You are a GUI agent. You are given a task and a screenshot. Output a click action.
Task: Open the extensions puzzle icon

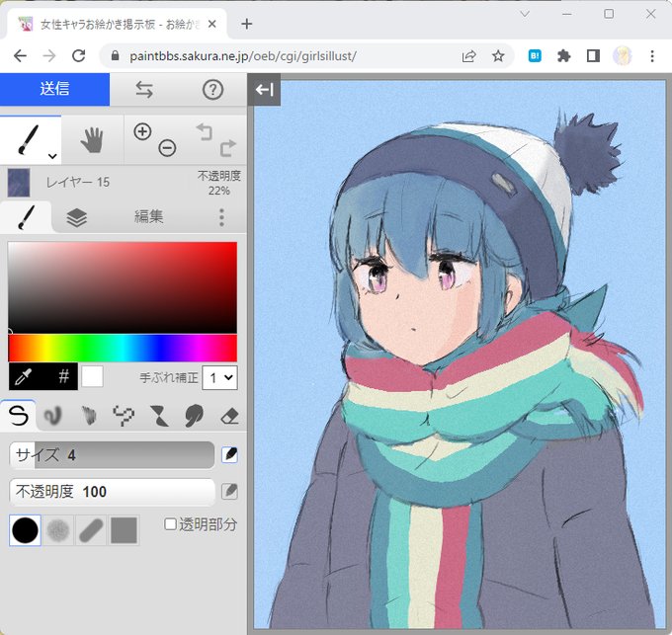[563, 56]
